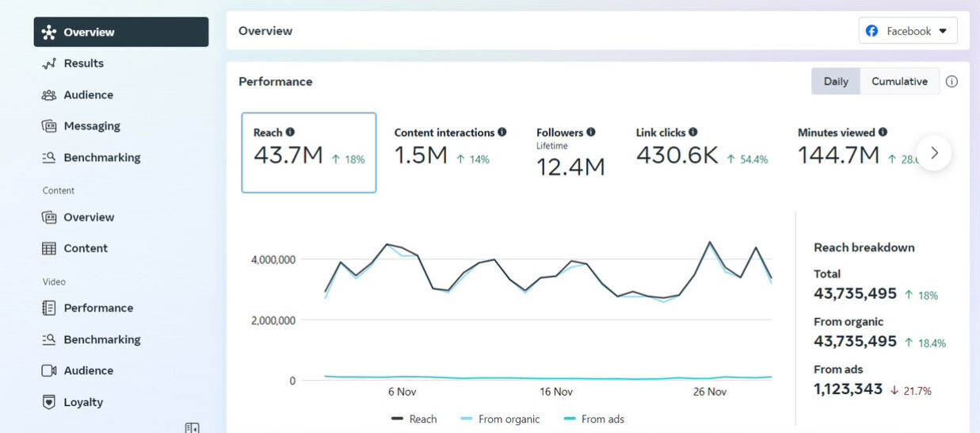Viewport: 980px width, 433px height.
Task: Select the Reach metric card
Action: coord(308,153)
